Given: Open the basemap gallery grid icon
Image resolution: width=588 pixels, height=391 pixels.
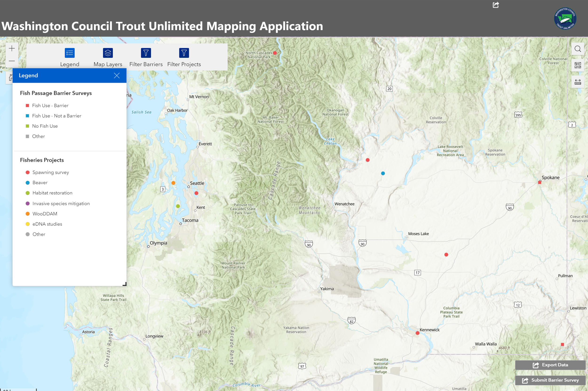Looking at the screenshot, I should tap(577, 65).
